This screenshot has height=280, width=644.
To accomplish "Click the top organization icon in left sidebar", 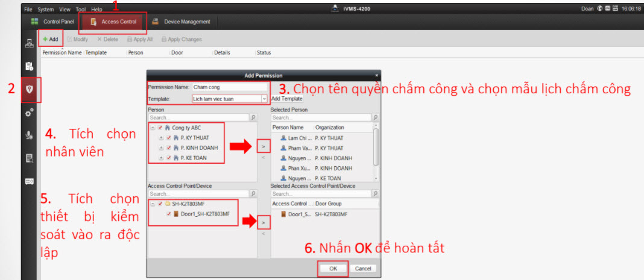I will pyautogui.click(x=29, y=43).
